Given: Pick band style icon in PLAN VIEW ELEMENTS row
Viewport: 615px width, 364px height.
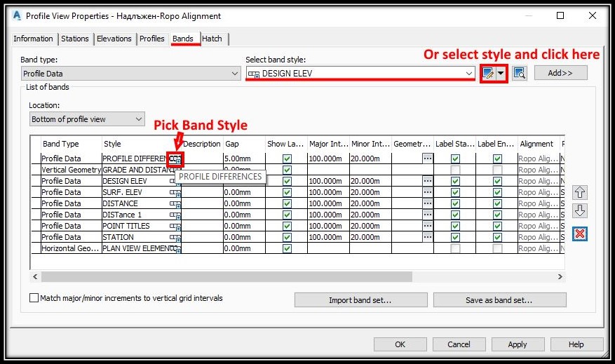Looking at the screenshot, I should (175, 248).
